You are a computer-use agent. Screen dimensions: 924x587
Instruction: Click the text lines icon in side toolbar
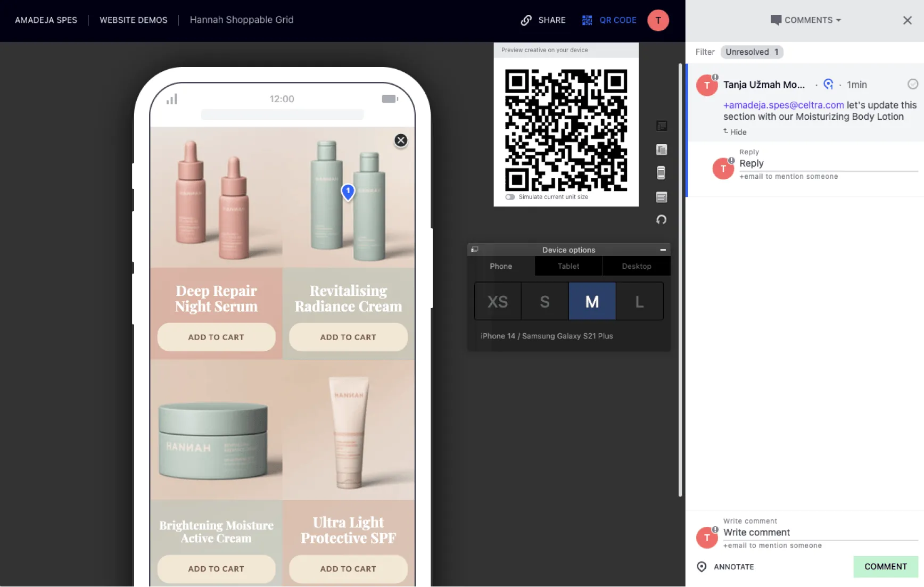(x=662, y=197)
